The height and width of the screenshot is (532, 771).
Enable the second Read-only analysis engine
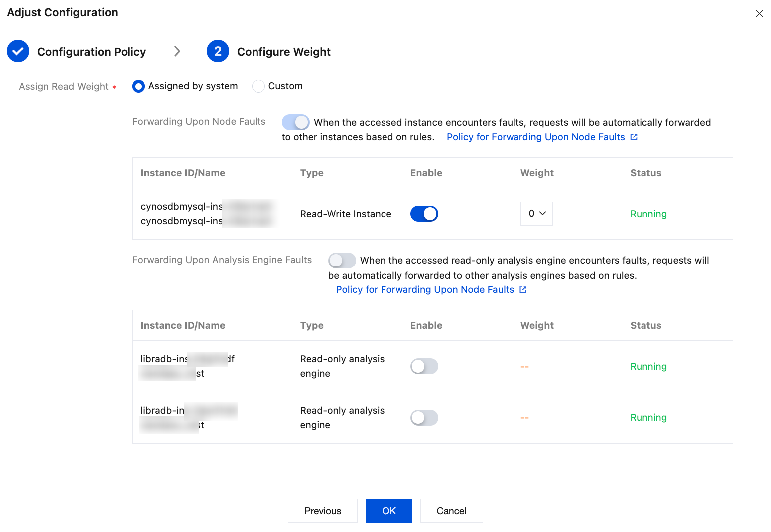point(424,418)
